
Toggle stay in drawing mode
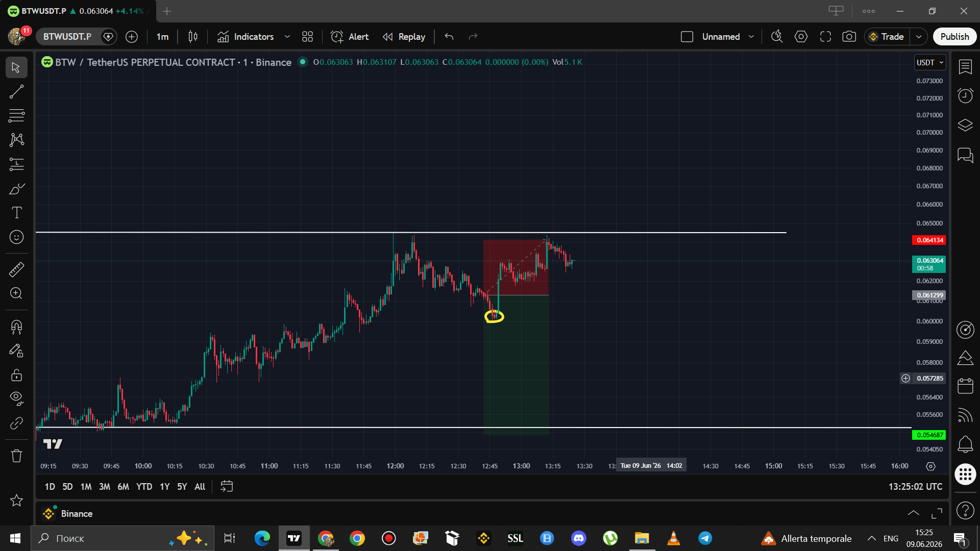pyautogui.click(x=16, y=351)
